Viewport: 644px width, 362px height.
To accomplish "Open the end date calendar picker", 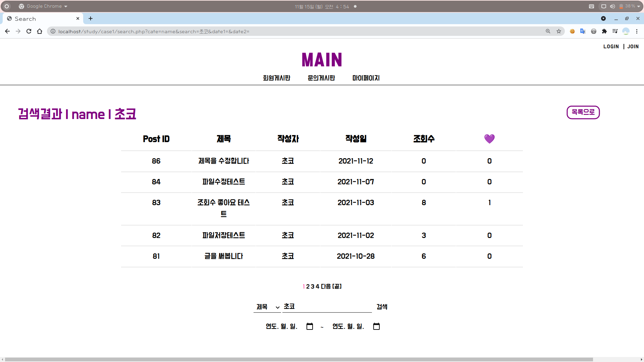I will [376, 326].
